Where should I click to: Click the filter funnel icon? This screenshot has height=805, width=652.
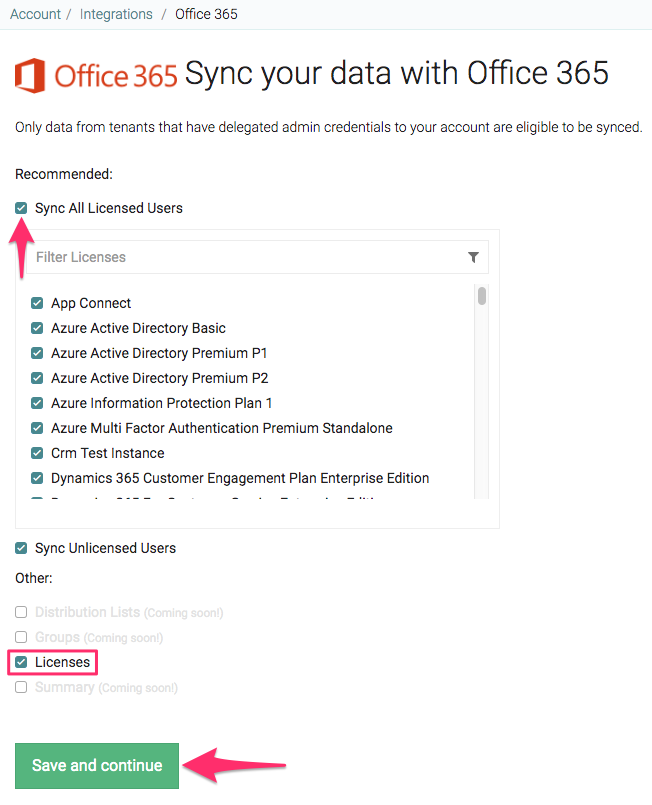pos(473,257)
